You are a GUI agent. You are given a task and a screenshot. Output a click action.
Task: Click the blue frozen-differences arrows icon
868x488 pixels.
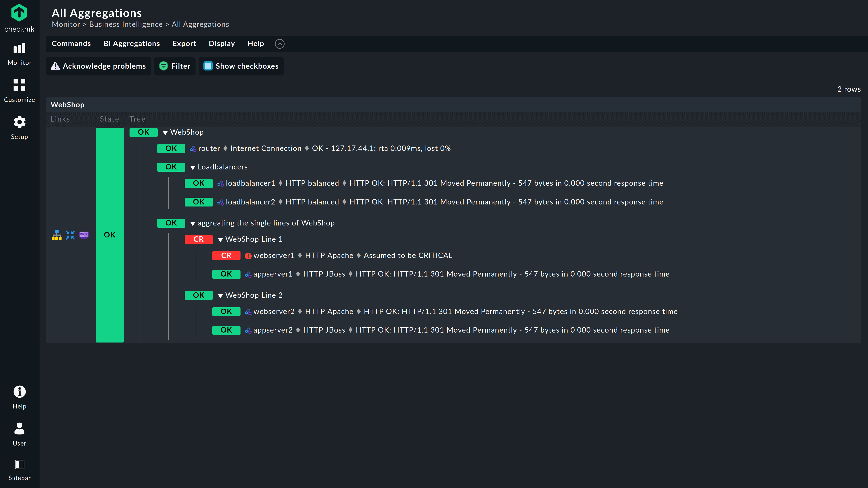coord(70,235)
